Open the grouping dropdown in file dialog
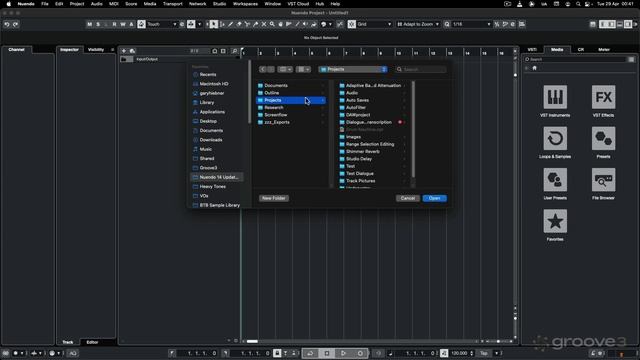Screen dimensions: 640x360 point(303,69)
